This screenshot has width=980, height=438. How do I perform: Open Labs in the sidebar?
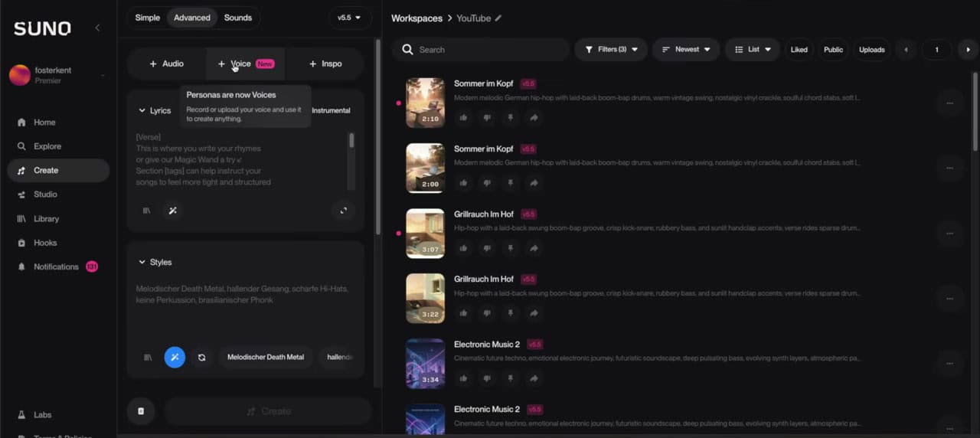34,415
